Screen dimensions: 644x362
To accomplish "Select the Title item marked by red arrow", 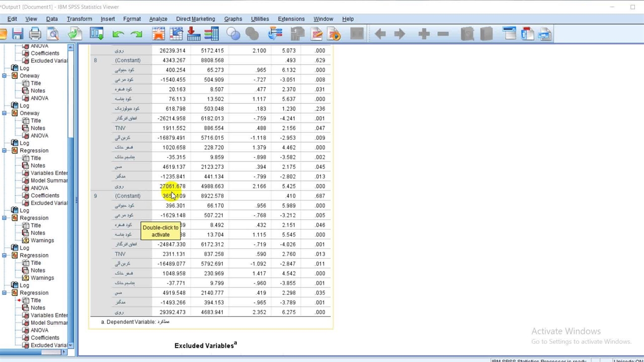I will coord(36,300).
